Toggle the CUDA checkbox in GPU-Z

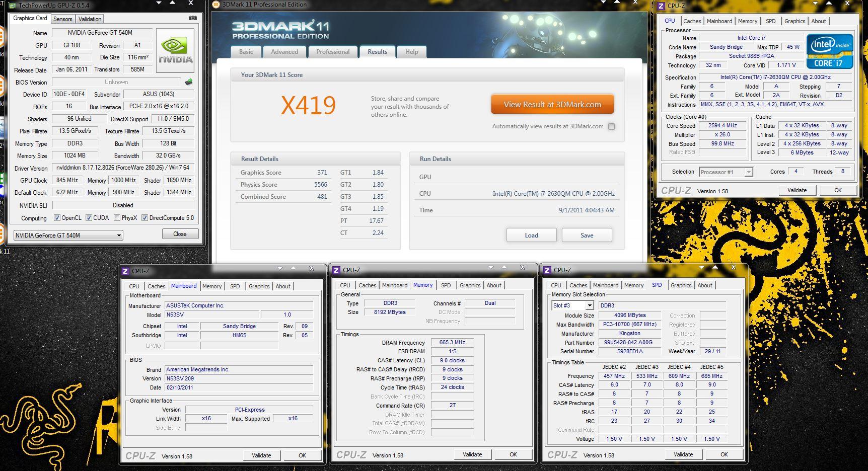(x=89, y=218)
